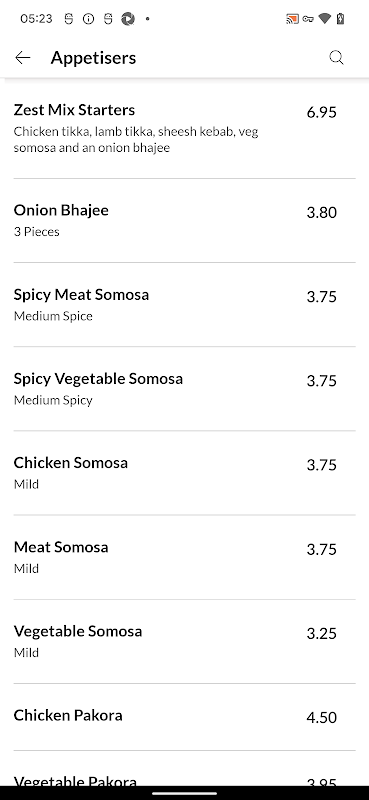Screen dimensions: 369x800
Task: Tap the 3.80 price of Onion Bhajee
Action: [x=322, y=212]
